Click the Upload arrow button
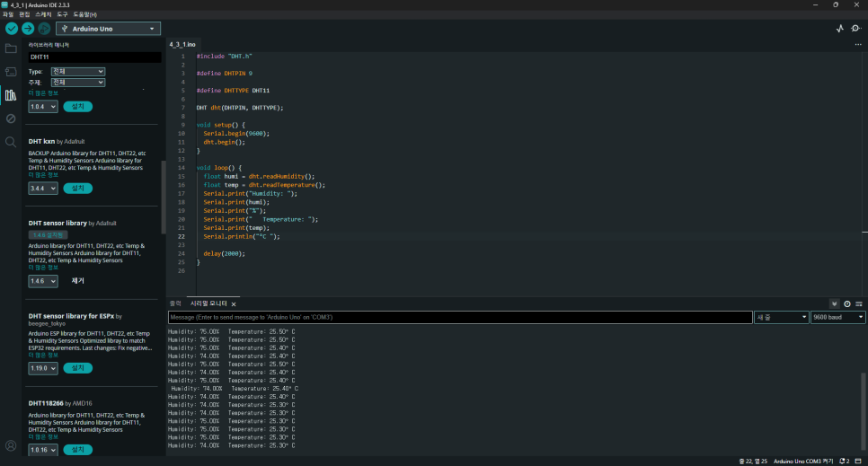Screen dimensions: 868x466 pos(28,28)
